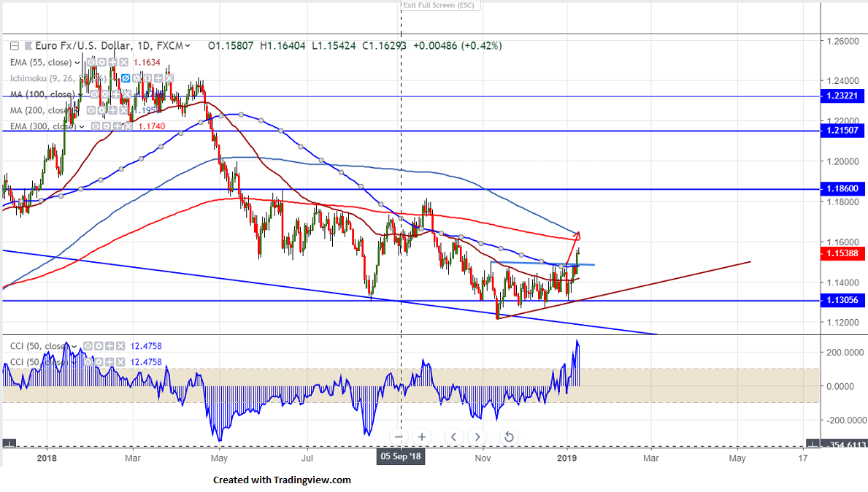The image size is (868, 492).
Task: Expand the MA (100, close) dropdown arrow
Action: [x=80, y=95]
